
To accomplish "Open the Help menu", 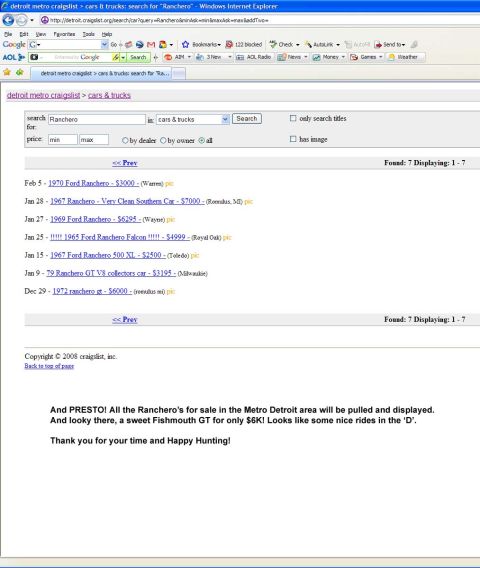I will (107, 34).
